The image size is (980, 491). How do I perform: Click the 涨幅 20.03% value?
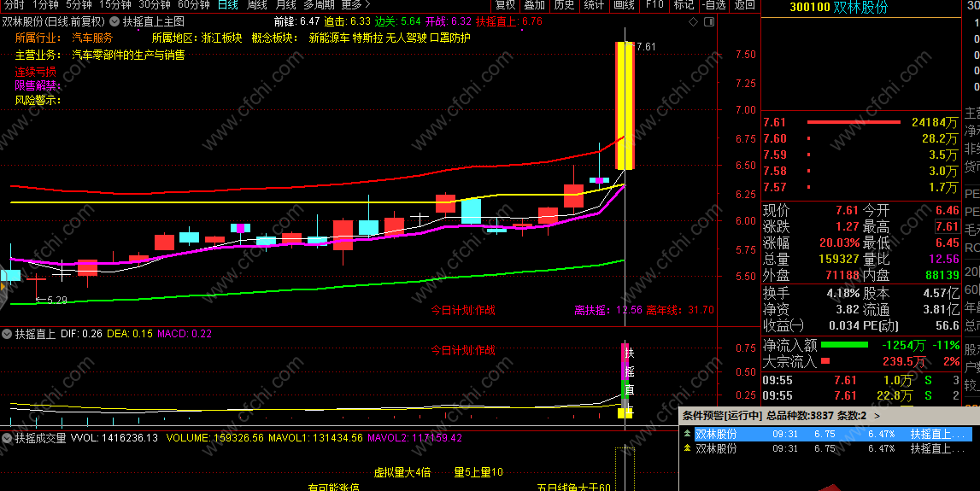click(839, 243)
